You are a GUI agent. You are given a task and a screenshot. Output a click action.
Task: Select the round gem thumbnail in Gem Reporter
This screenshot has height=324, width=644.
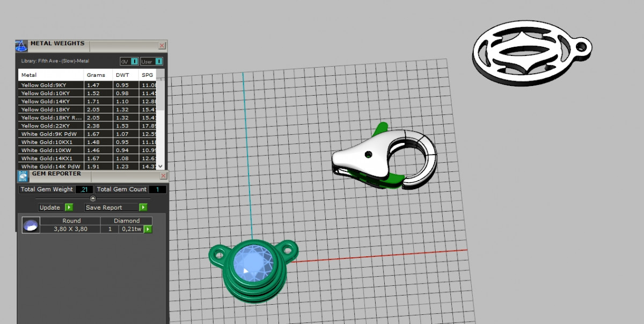pyautogui.click(x=31, y=225)
